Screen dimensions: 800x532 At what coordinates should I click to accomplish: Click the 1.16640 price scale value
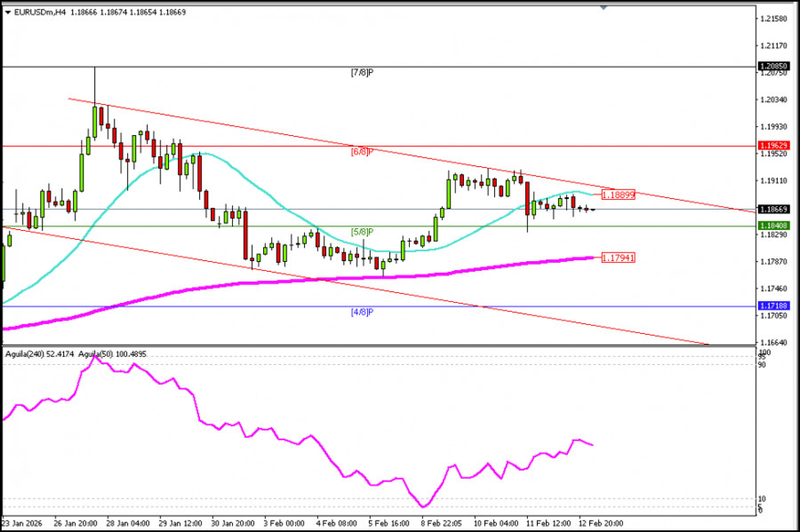(x=774, y=343)
